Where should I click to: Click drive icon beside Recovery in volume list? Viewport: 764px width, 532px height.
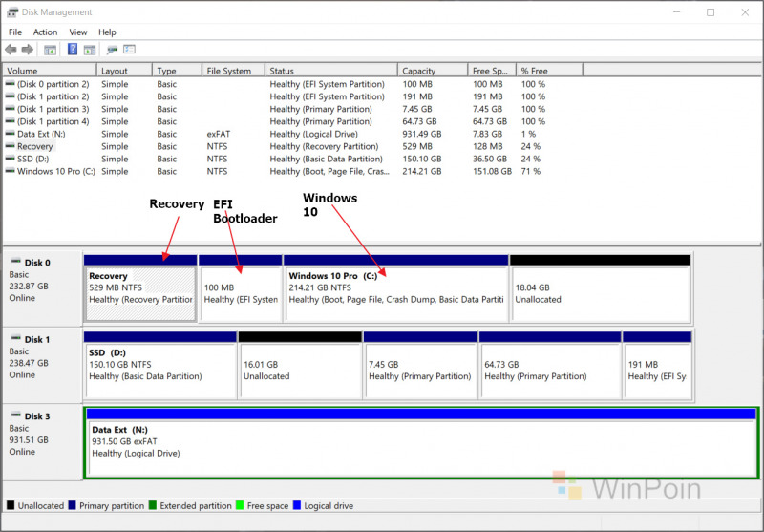coord(10,146)
